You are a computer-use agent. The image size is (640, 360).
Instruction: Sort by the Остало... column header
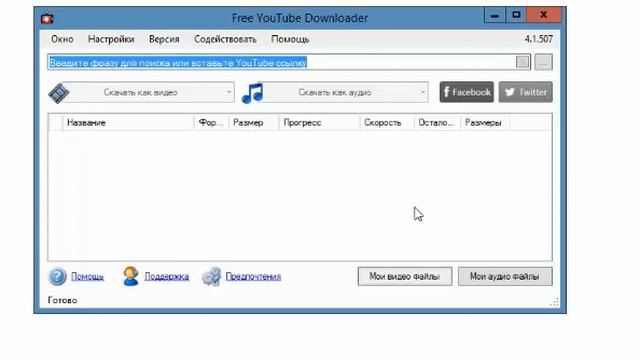coord(437,122)
